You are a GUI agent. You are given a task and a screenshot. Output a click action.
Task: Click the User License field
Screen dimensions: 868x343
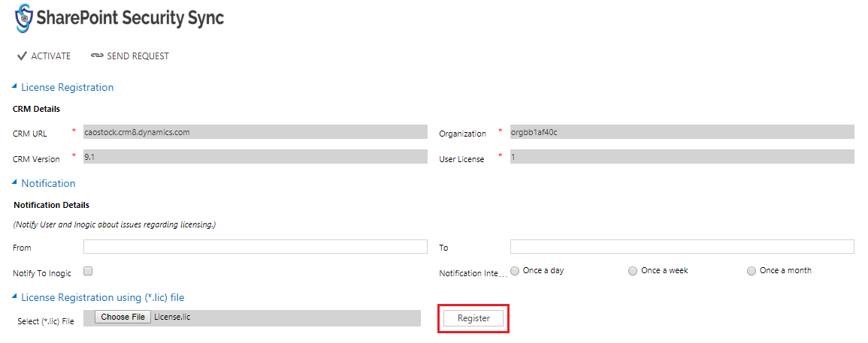tap(682, 157)
